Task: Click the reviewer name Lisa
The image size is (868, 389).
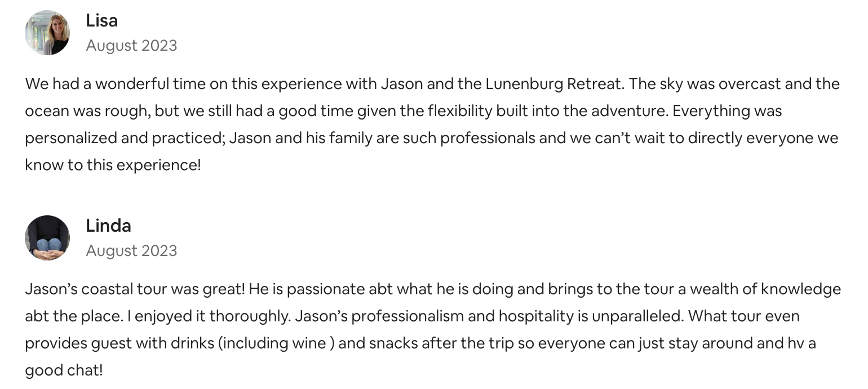Action: coord(102,21)
